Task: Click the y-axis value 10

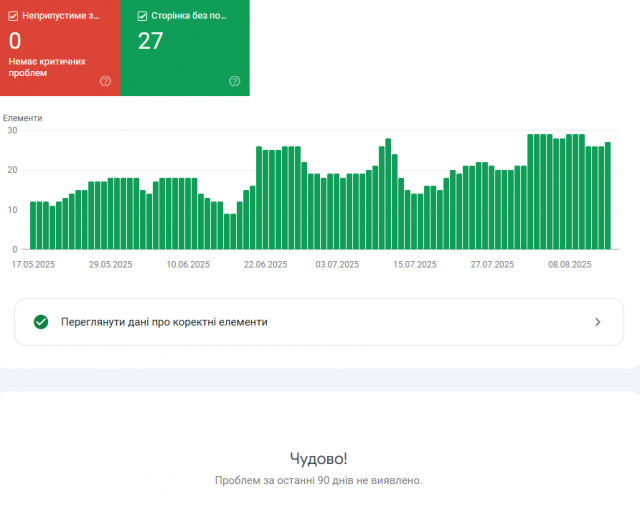Action: coord(12,210)
